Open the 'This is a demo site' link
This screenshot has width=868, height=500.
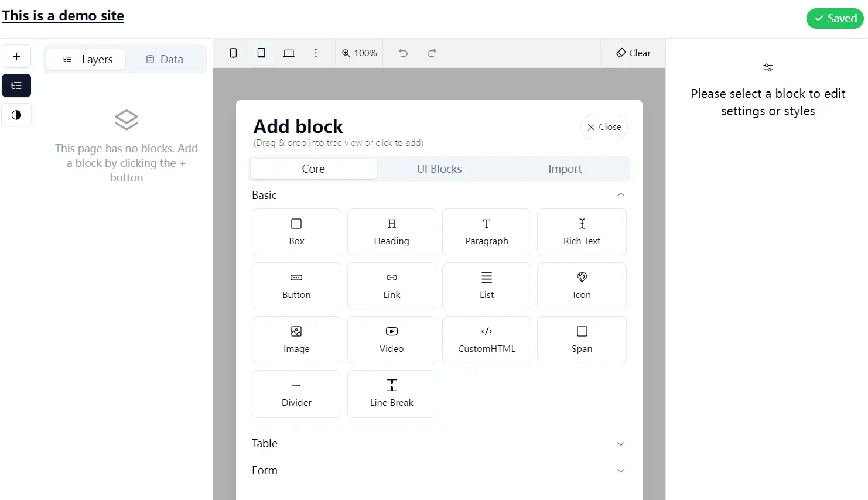pos(63,16)
